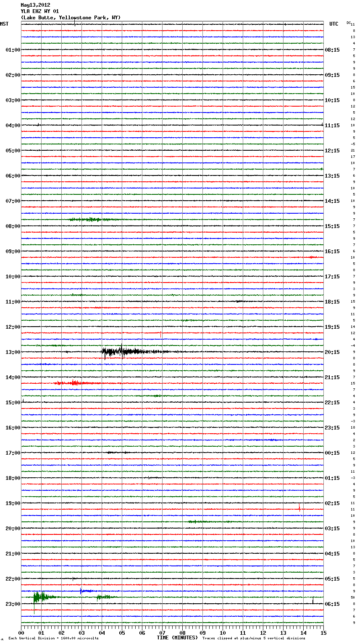Click the 23:15 UTC time label

pos(332,428)
